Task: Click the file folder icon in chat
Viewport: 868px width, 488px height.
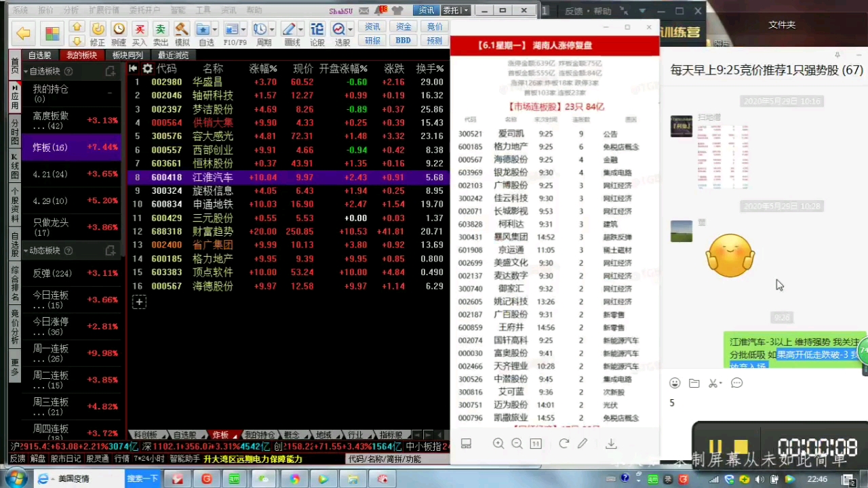Action: click(x=694, y=383)
